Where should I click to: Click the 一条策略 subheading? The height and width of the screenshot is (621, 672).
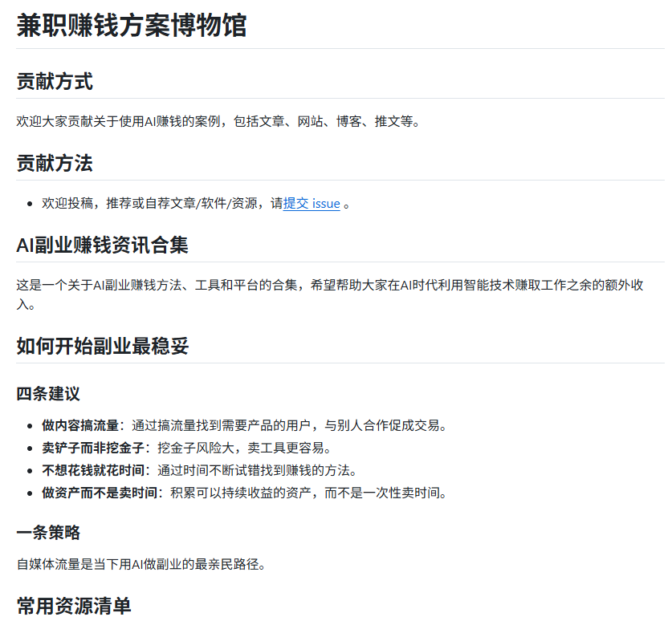pos(48,533)
